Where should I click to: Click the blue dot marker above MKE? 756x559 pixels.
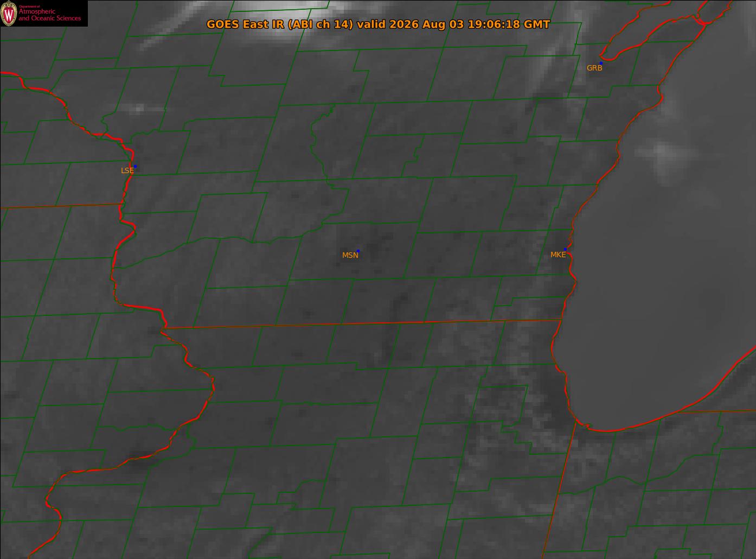point(565,250)
